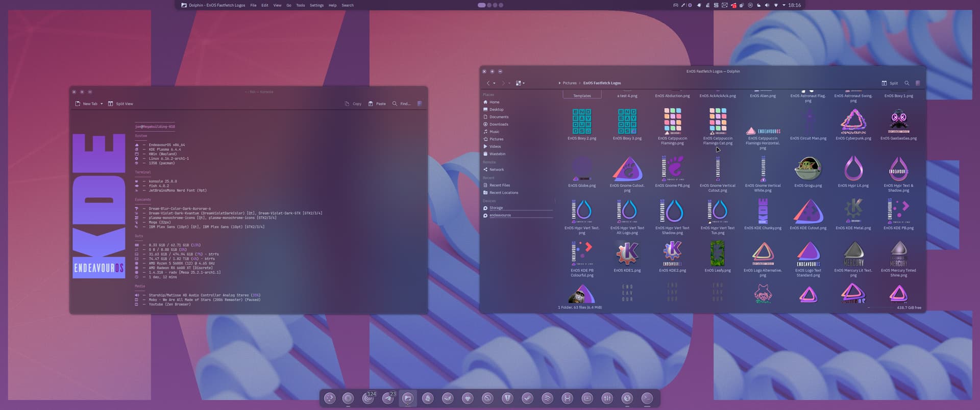Click mail envelope tray icon
This screenshot has width=980, height=410.
724,5
